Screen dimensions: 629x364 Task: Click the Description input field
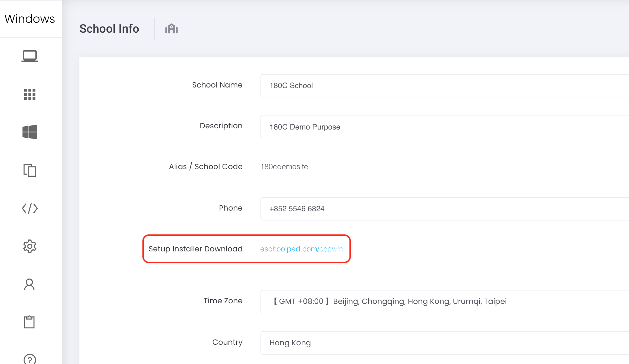[x=444, y=127]
